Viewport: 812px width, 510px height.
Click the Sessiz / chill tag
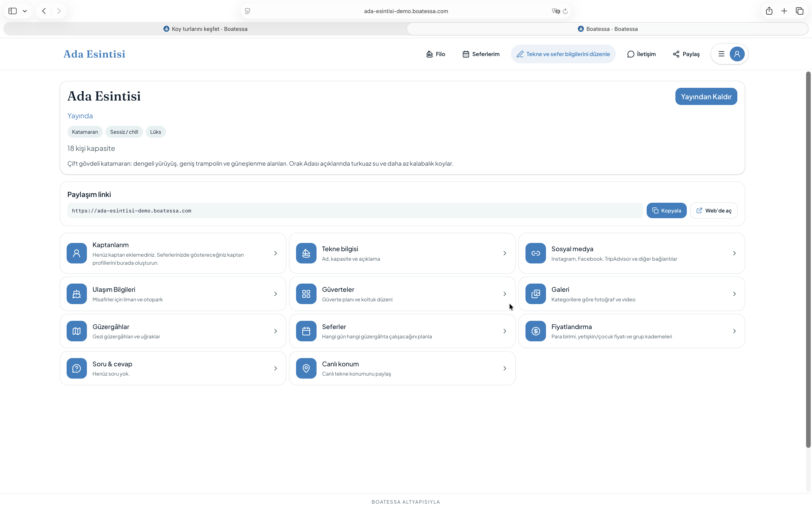click(124, 132)
